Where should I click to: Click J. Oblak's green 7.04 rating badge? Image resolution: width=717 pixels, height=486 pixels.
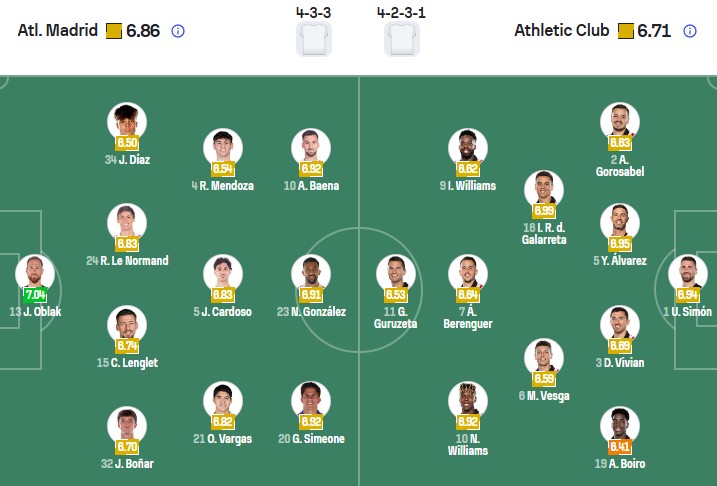click(34, 295)
